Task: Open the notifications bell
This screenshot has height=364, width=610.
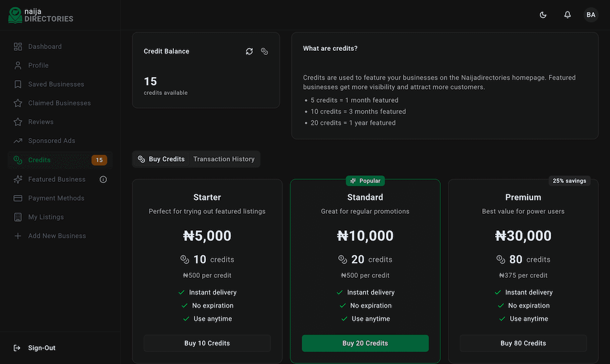Action: [567, 15]
